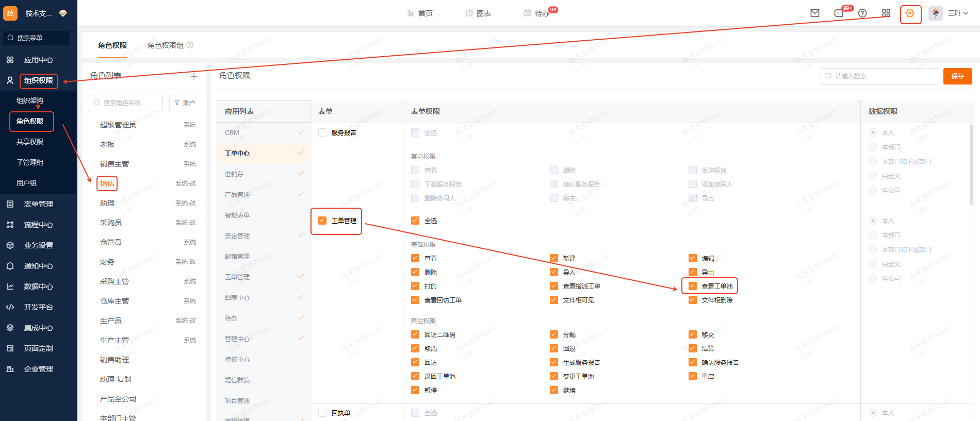Image resolution: width=980 pixels, height=421 pixels.
Task: Expand the 表单管理 sidebar menu
Action: click(38, 204)
